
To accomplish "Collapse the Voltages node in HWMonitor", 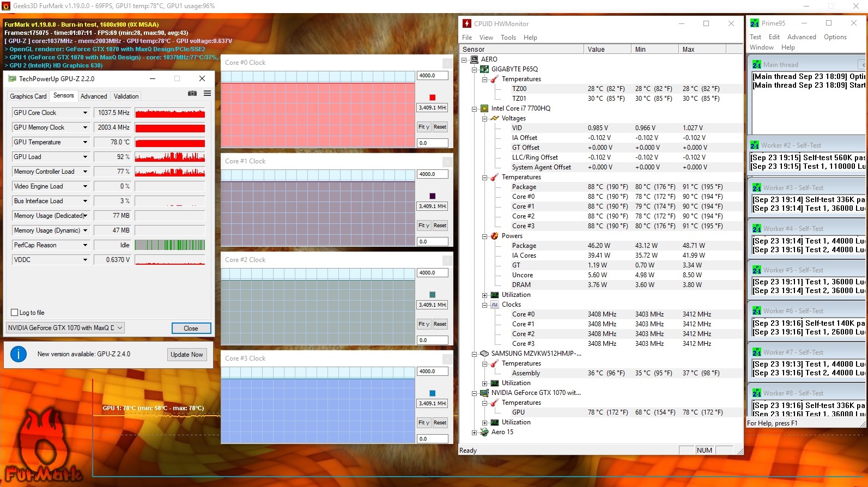I will click(484, 118).
